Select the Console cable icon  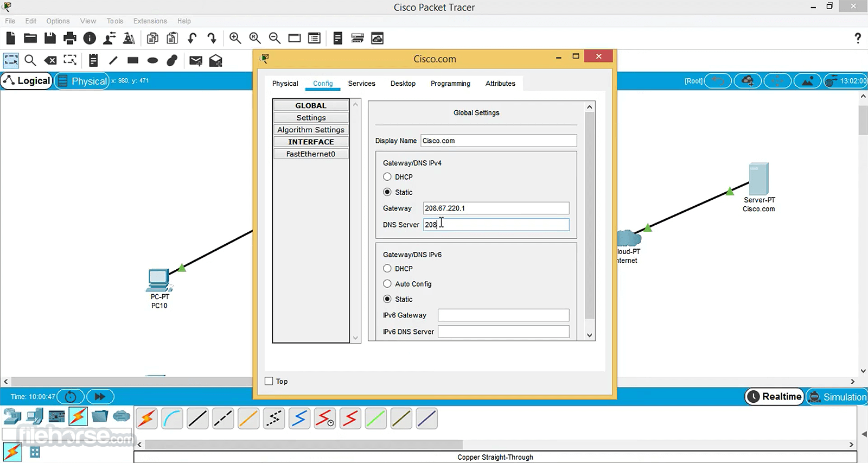click(x=172, y=419)
